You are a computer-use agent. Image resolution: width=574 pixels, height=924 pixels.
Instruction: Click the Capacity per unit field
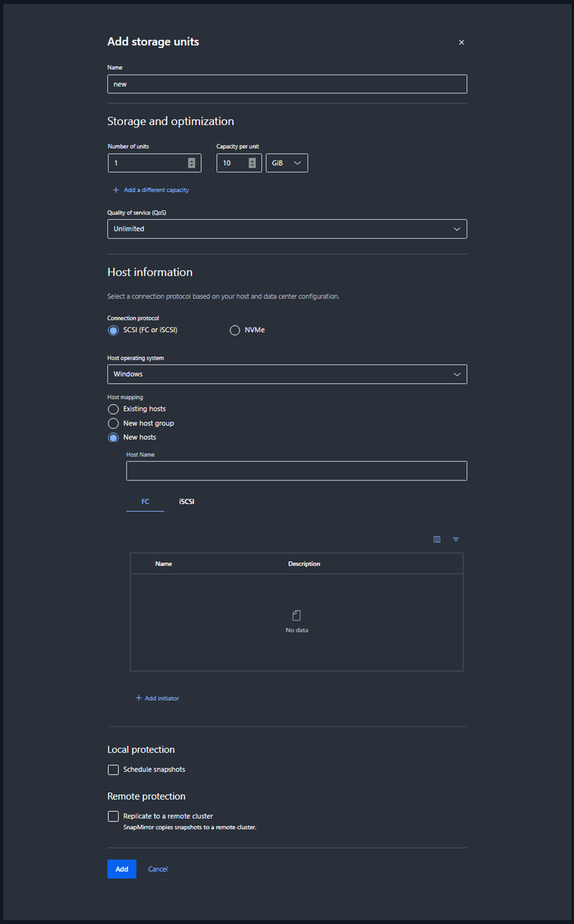click(239, 163)
